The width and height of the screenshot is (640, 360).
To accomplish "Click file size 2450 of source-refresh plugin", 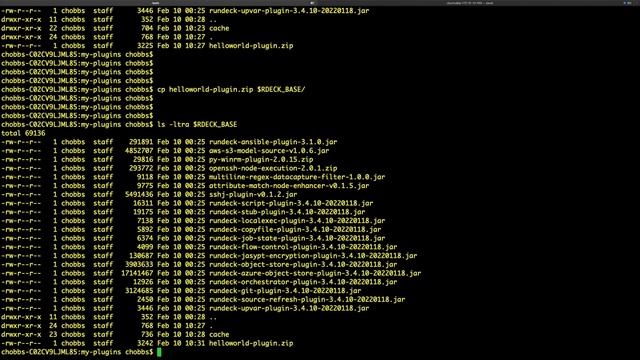I will tap(145, 300).
